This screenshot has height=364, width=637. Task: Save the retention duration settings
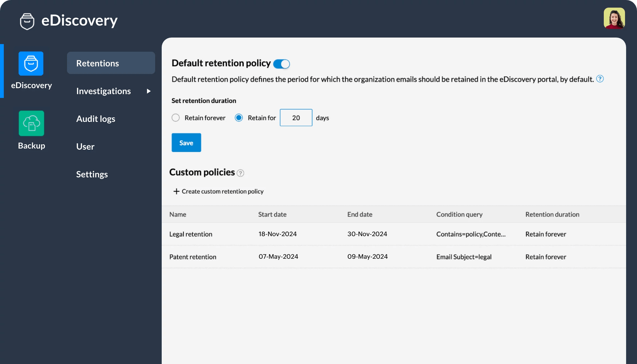(x=186, y=143)
